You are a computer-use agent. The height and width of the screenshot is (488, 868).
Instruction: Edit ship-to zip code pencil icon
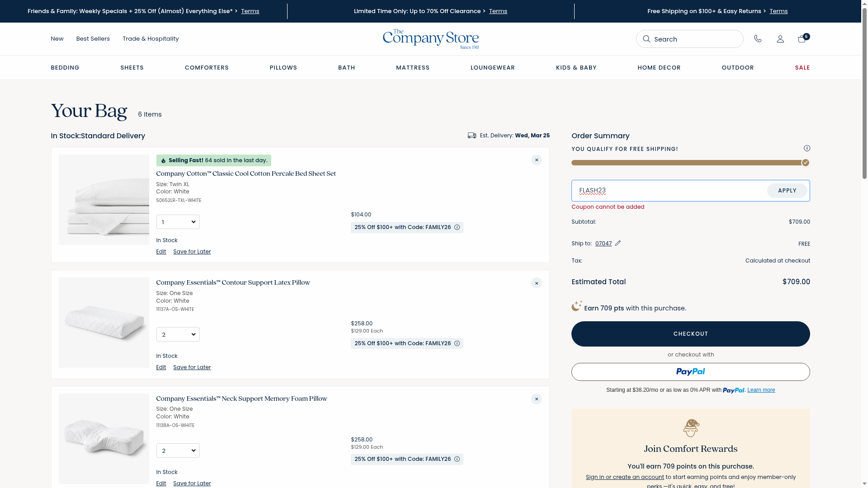tap(618, 243)
